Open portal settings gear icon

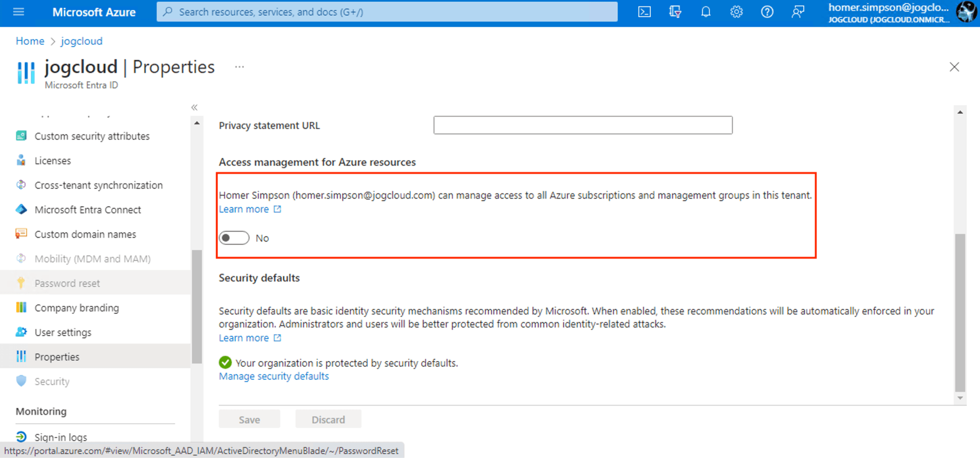coord(736,12)
